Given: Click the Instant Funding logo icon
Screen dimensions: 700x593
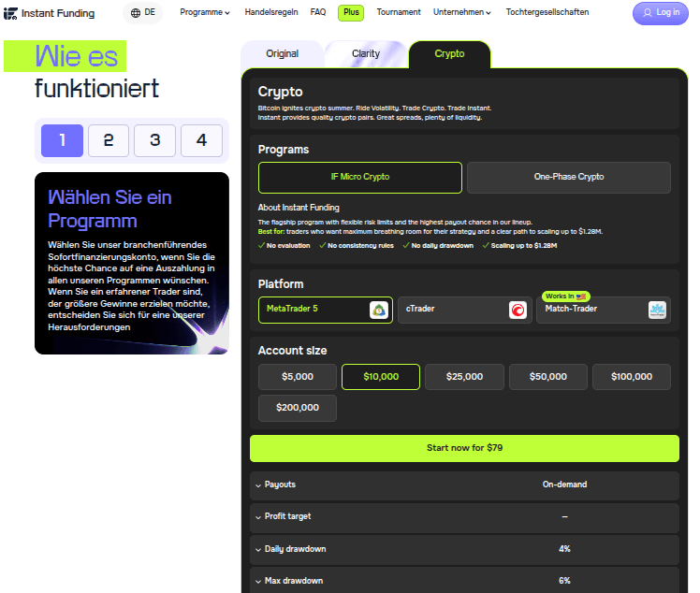Looking at the screenshot, I should [10, 13].
